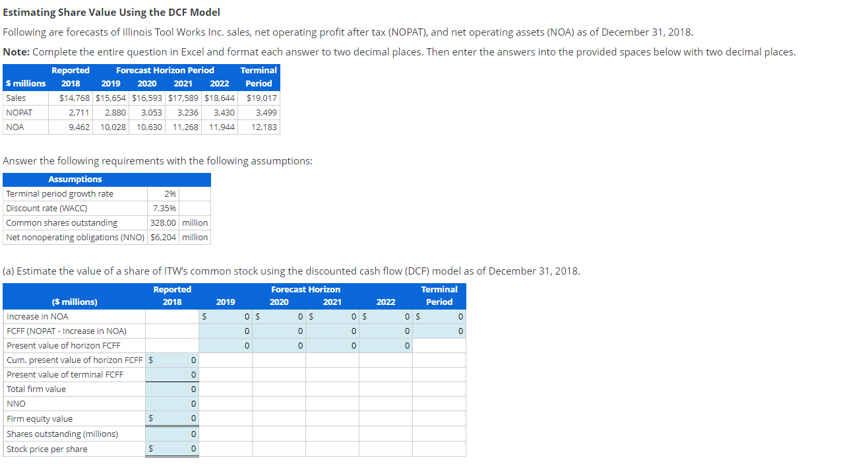
Task: Click the NNO answer input cell
Action: click(x=173, y=403)
